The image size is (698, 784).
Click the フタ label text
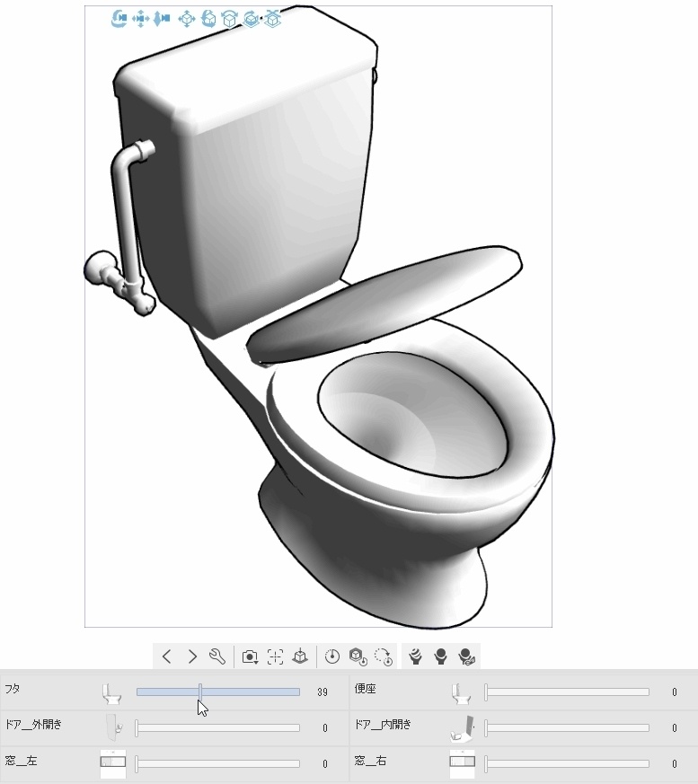click(13, 689)
